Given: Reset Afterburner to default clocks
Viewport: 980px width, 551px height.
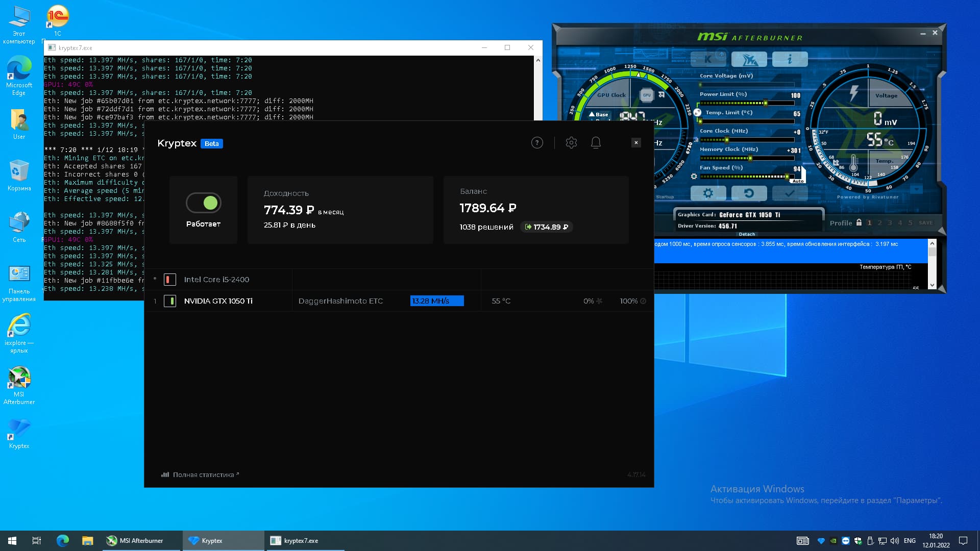Looking at the screenshot, I should (749, 193).
